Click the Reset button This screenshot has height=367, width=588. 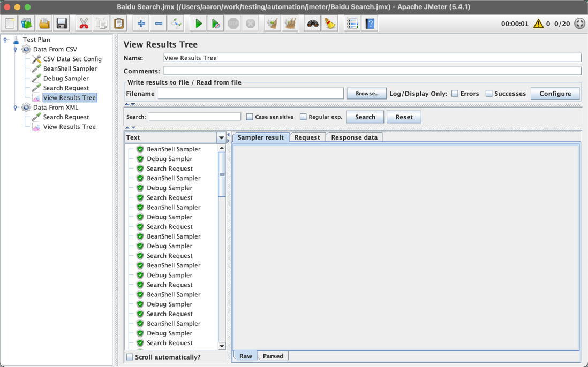point(404,117)
